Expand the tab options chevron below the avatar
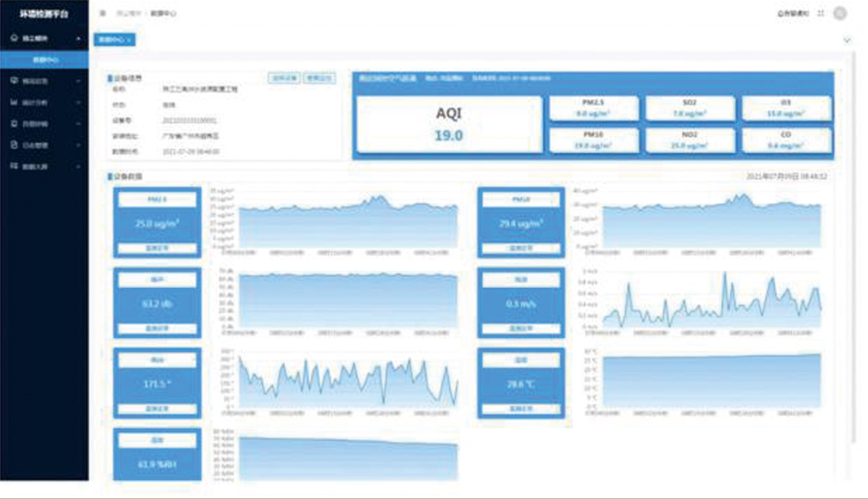 [x=847, y=40]
